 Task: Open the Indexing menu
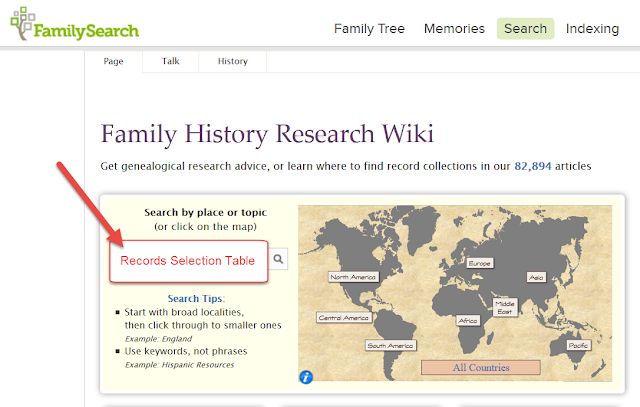(592, 29)
